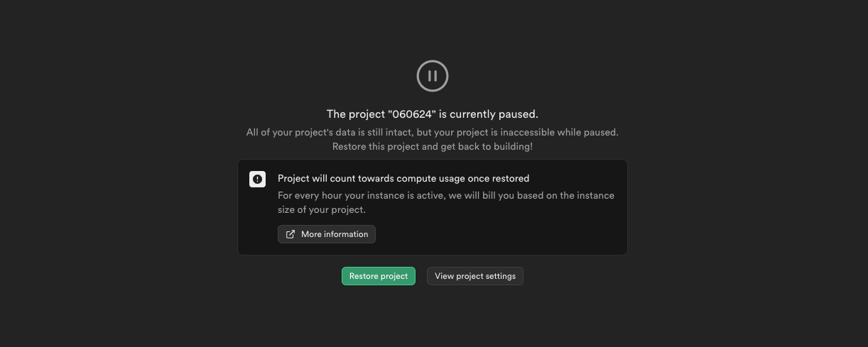Click the "size of your project." line
Image resolution: width=868 pixels, height=347 pixels.
pos(322,210)
